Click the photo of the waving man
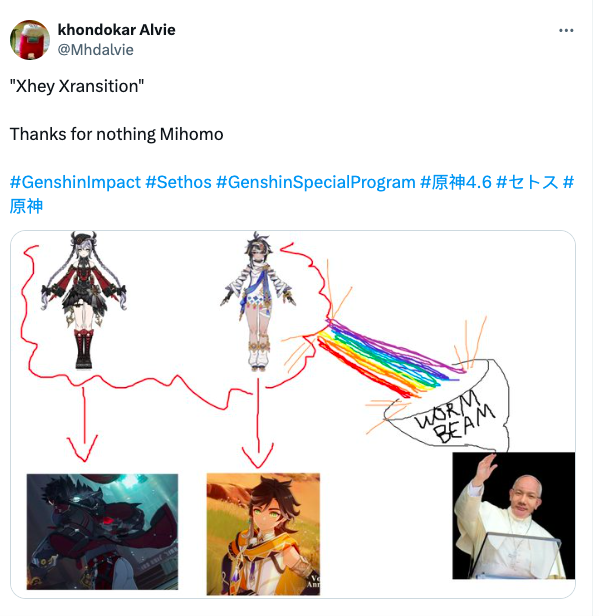The width and height of the screenshot is (599, 616). coord(513,515)
